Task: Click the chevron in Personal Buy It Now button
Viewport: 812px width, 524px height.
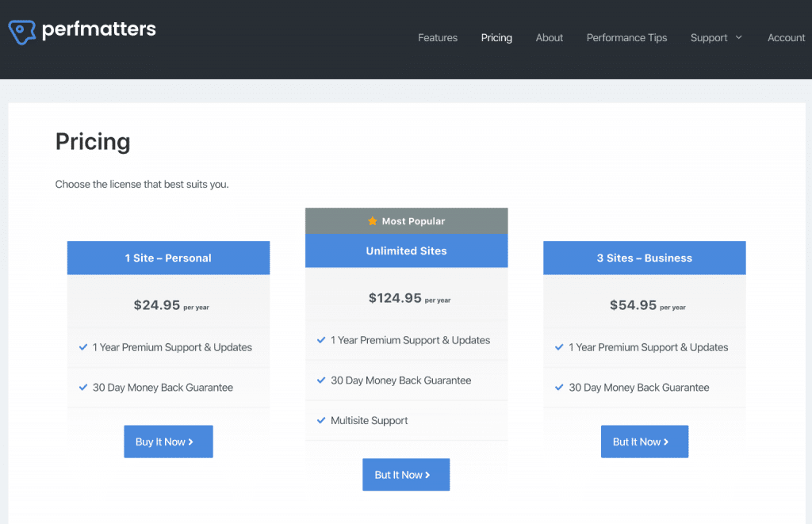Action: tap(191, 442)
